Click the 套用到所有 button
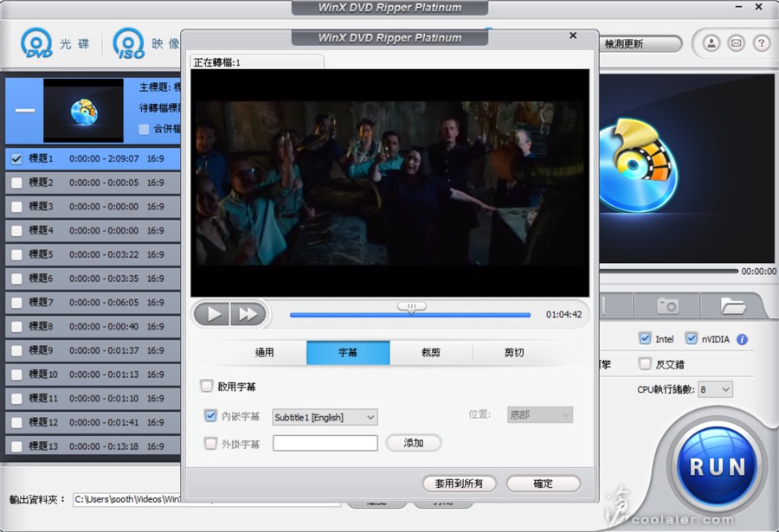The width and height of the screenshot is (779, 532). [x=459, y=484]
